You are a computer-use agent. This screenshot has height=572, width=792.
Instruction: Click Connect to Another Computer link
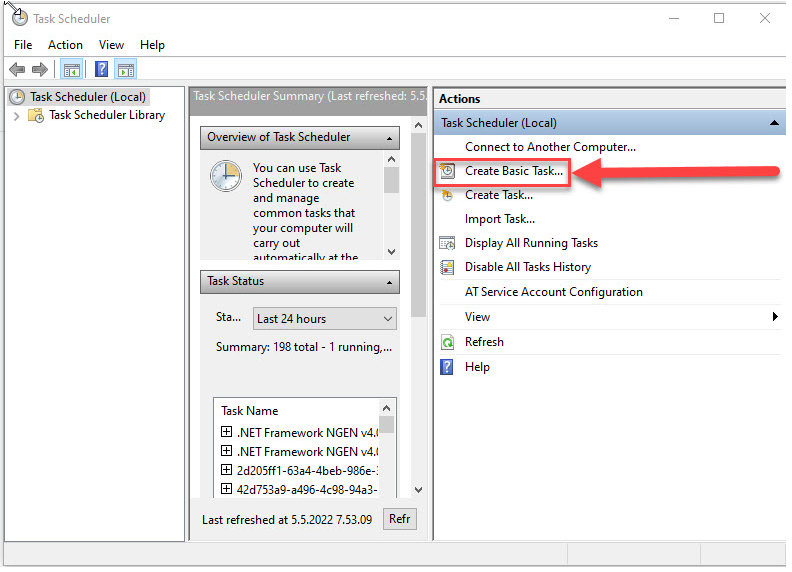tap(550, 147)
